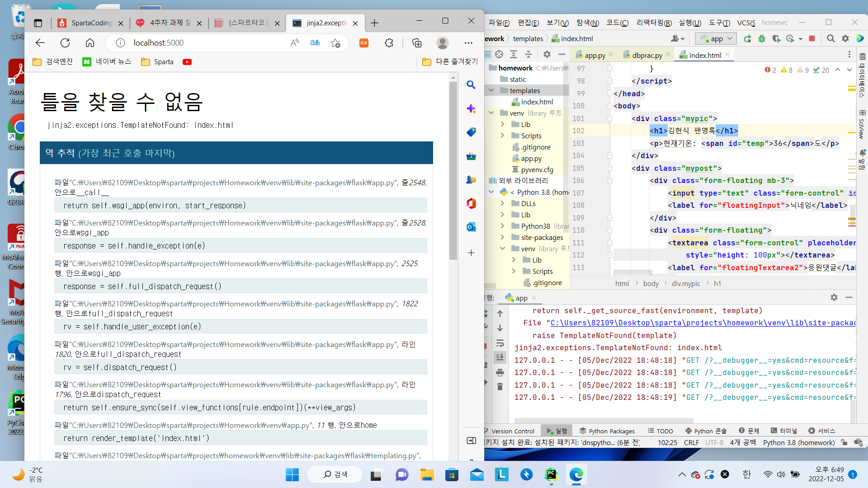The height and width of the screenshot is (488, 868).
Task: Open Microsoft Store from taskbar
Action: pyautogui.click(x=452, y=474)
